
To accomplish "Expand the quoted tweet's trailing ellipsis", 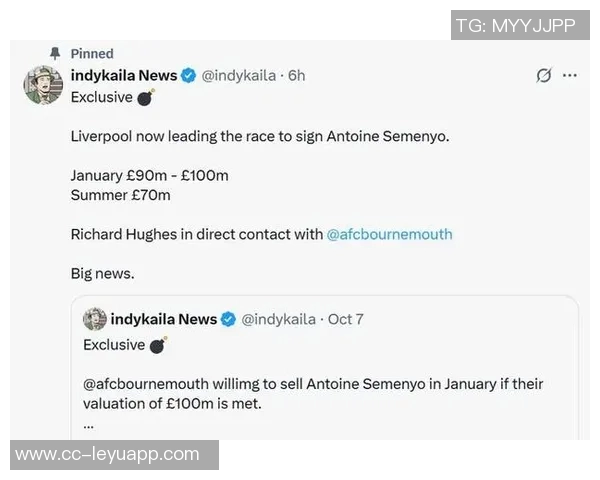I will tap(90, 422).
